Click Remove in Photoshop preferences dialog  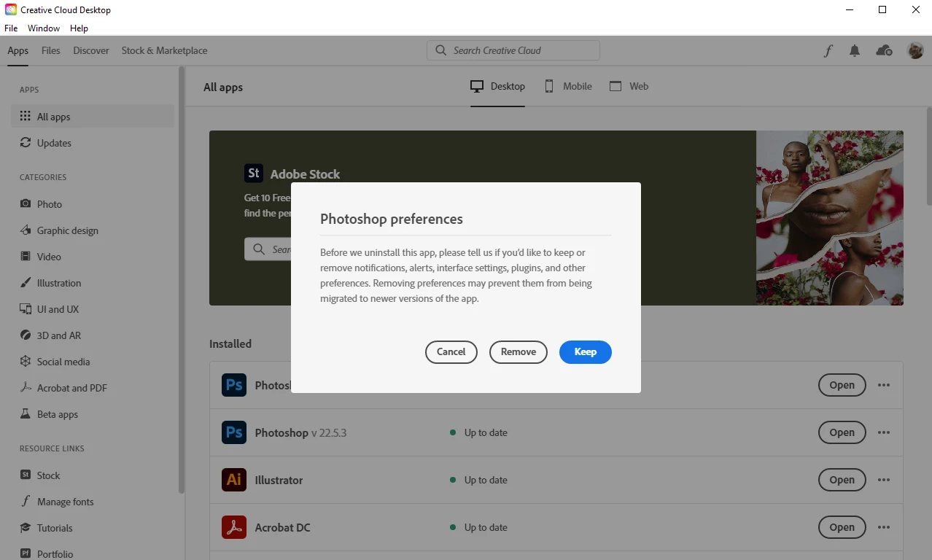pos(519,351)
